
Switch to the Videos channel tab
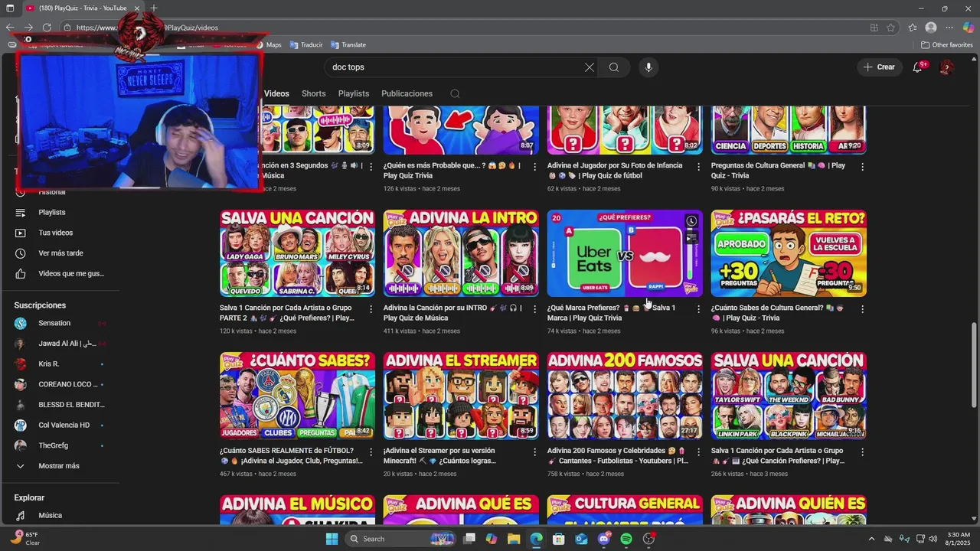point(276,93)
